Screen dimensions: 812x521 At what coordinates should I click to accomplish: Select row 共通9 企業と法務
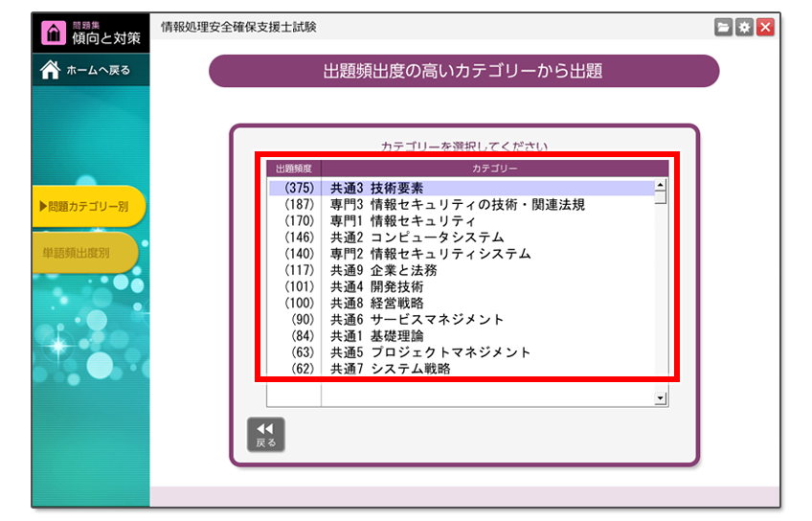[x=462, y=270]
